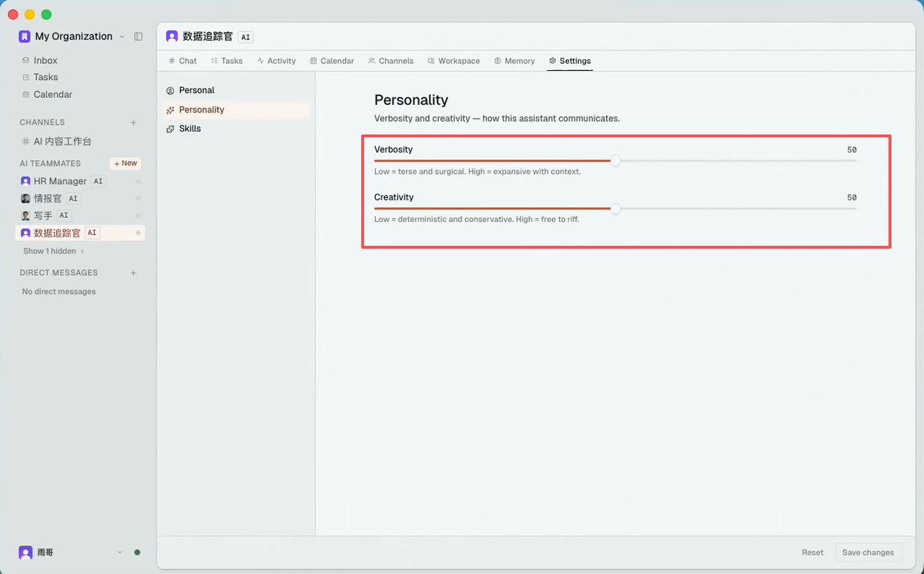Select the 情报官 teammate
The image size is (924, 574).
[48, 198]
